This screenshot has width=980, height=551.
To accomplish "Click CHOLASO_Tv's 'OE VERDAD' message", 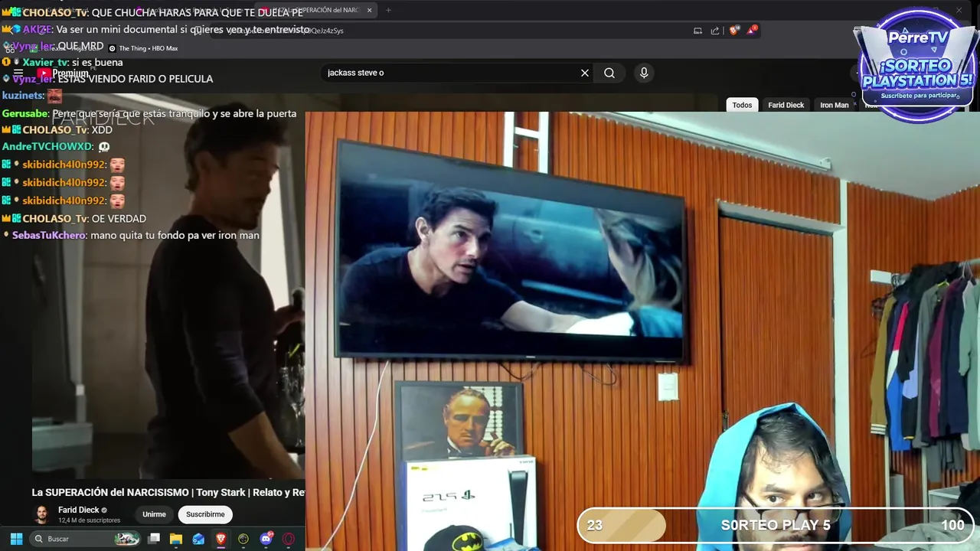I will (x=74, y=218).
